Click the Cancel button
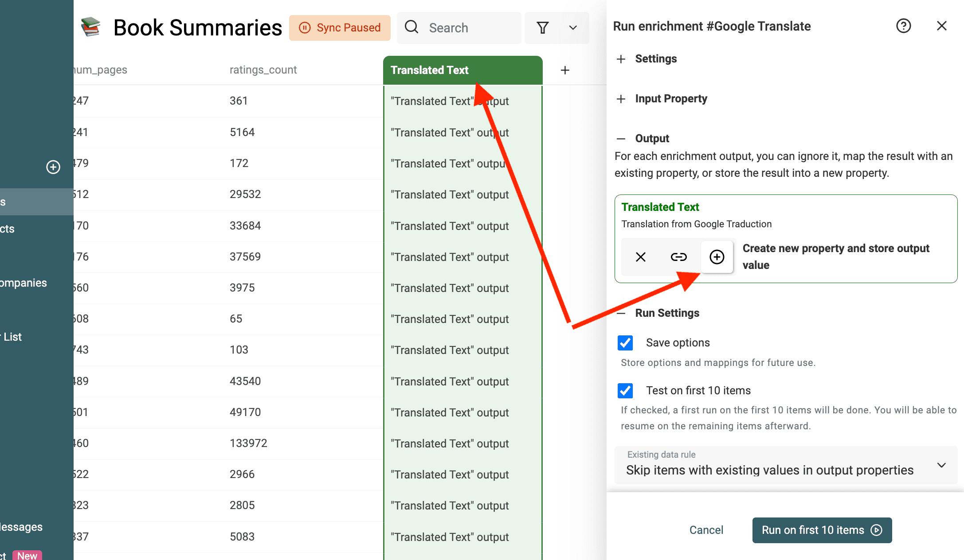The image size is (964, 560). click(706, 530)
